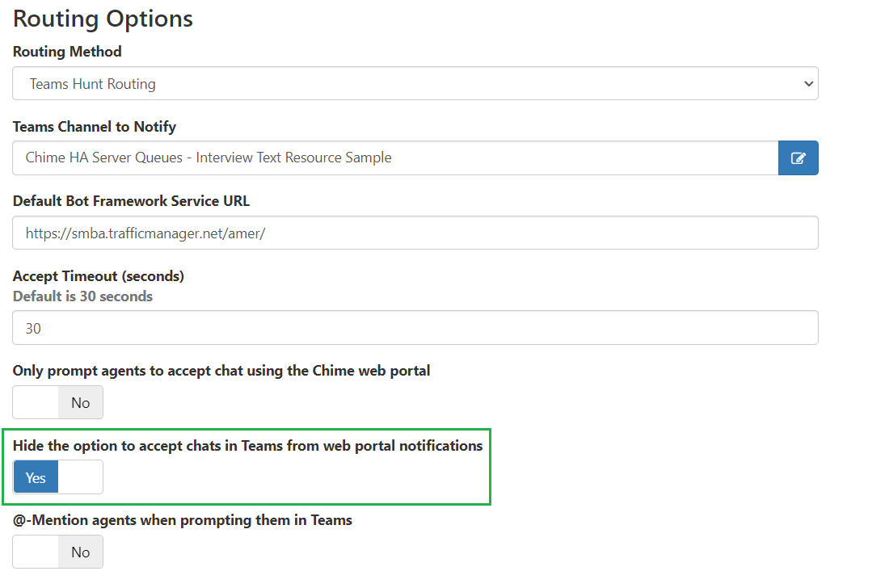The width and height of the screenshot is (885, 588).
Task: Click the edit Teams channel pencil icon
Action: pos(798,158)
